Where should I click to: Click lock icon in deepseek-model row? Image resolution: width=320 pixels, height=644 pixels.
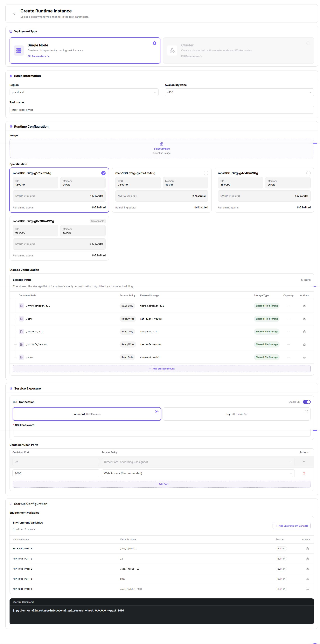[x=304, y=357]
